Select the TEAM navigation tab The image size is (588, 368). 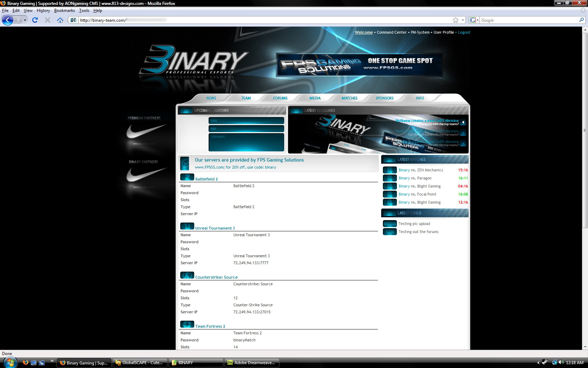pos(246,98)
